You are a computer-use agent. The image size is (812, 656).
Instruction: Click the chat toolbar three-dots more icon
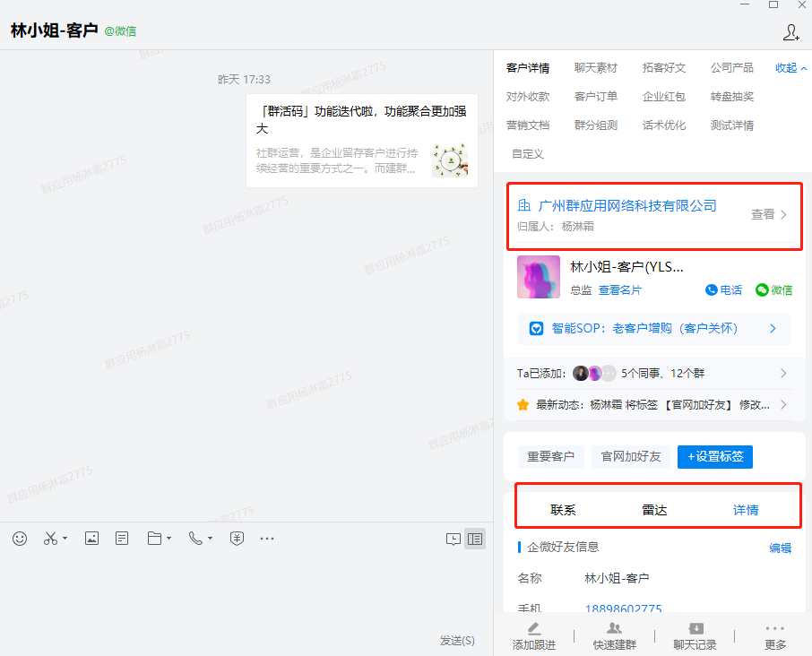266,539
